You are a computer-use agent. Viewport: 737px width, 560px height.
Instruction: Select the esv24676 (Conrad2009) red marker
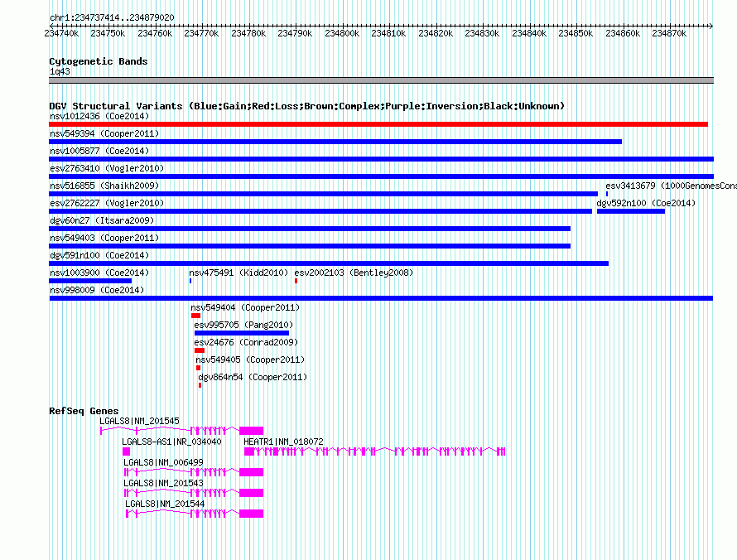pyautogui.click(x=200, y=350)
